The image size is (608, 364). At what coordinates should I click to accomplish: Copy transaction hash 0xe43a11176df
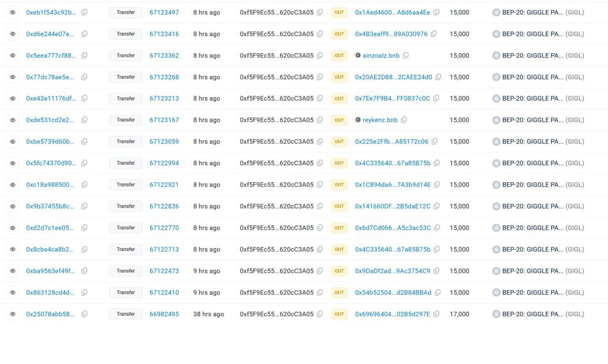coord(84,98)
